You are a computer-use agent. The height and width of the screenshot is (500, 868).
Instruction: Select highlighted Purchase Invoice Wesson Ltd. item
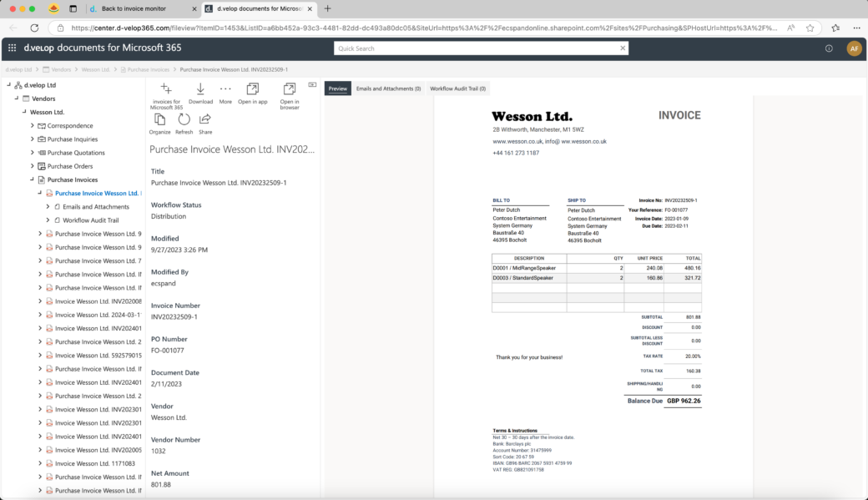coord(98,194)
